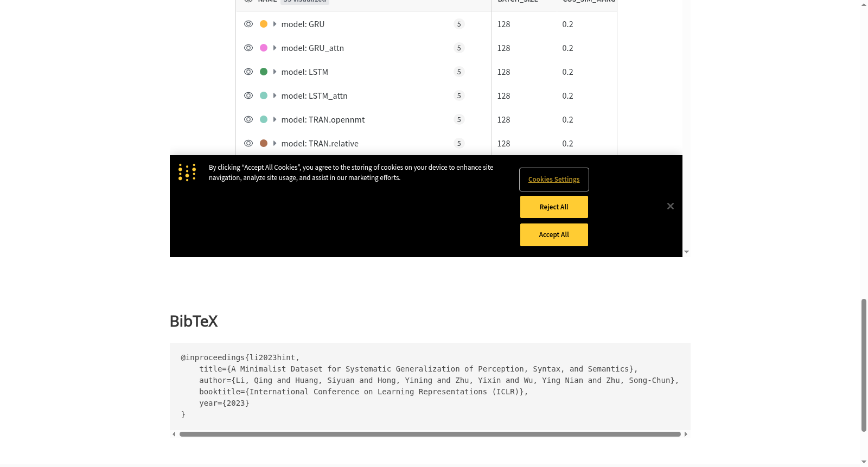Click the teal dot for TRAN.opennmt
868x467 pixels.
[x=264, y=119]
